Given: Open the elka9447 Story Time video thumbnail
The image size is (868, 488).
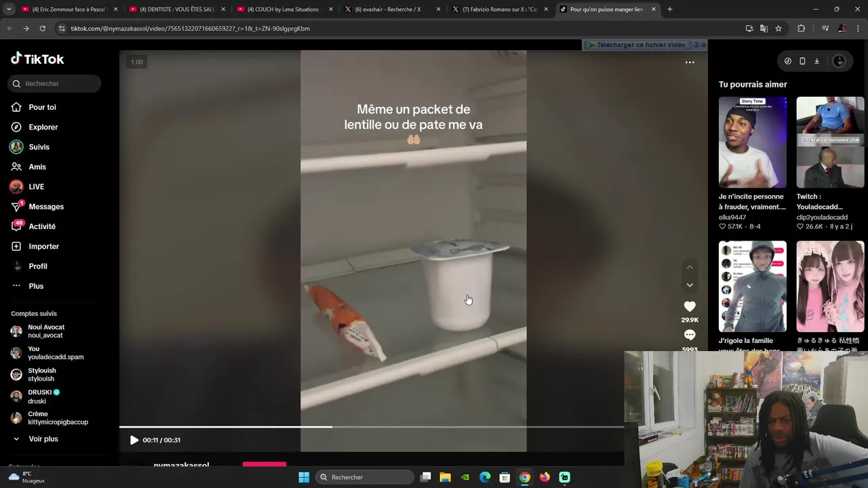Looking at the screenshot, I should point(753,142).
